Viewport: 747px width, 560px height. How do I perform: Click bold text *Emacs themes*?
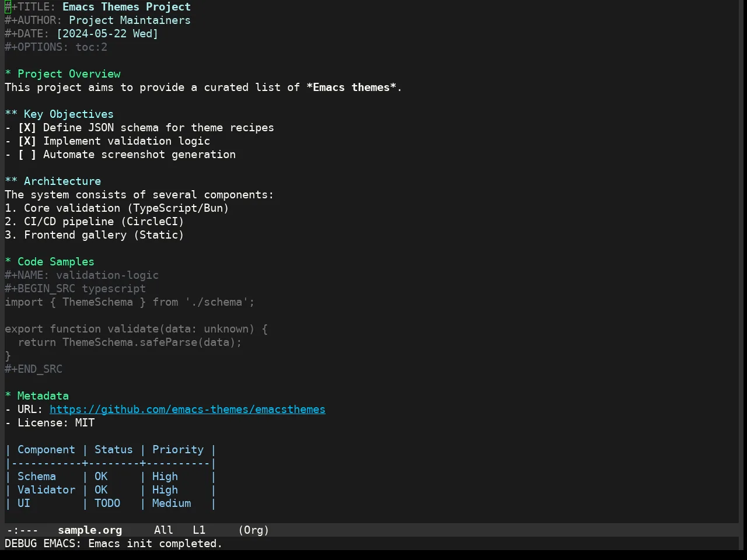[351, 87]
